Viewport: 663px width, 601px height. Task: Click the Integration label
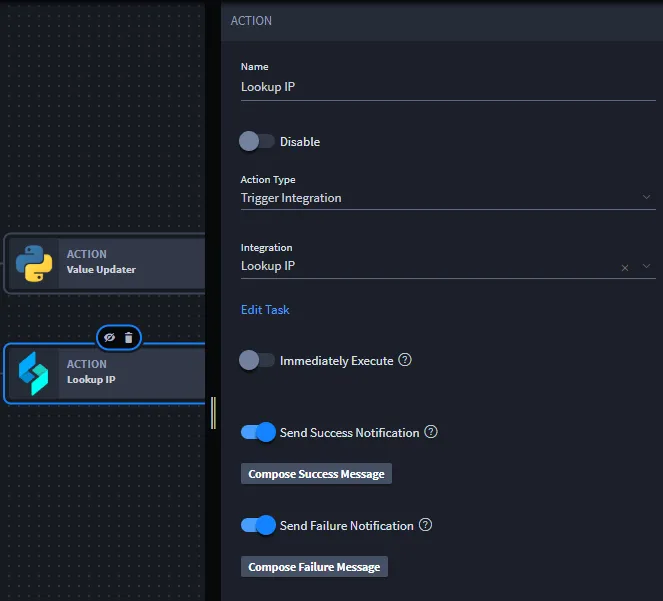pyautogui.click(x=266, y=247)
